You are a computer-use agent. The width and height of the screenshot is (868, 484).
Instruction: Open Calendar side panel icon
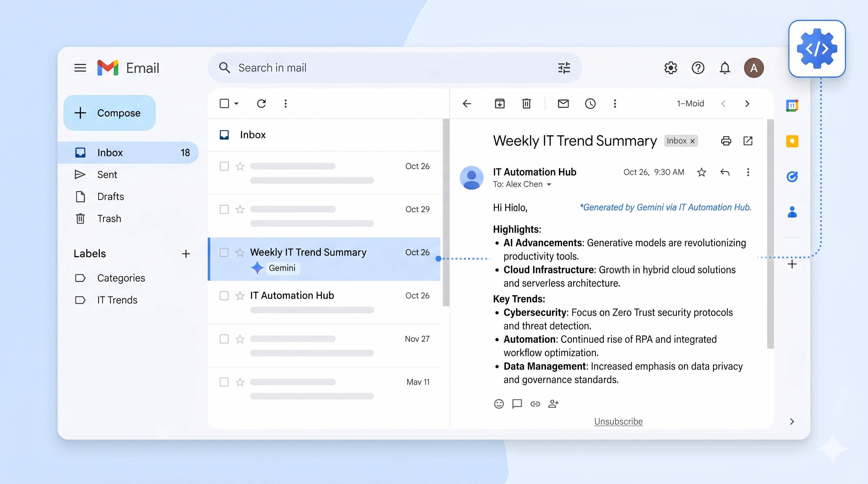(x=792, y=106)
